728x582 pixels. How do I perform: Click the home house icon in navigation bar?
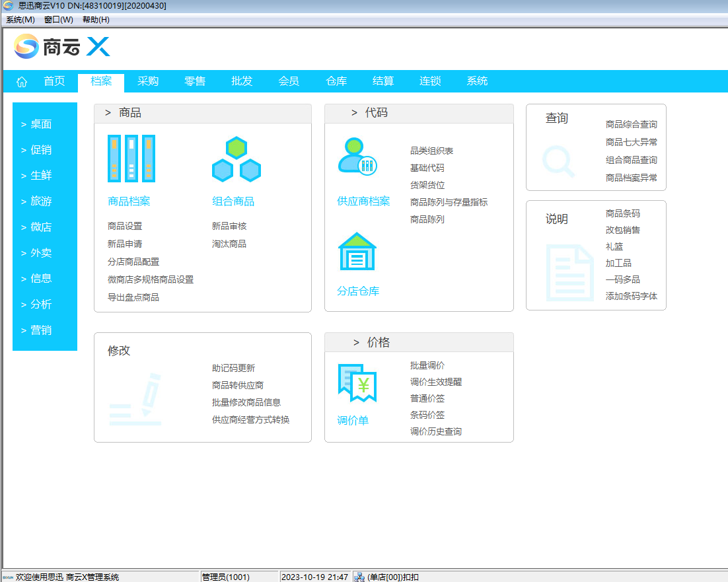22,82
